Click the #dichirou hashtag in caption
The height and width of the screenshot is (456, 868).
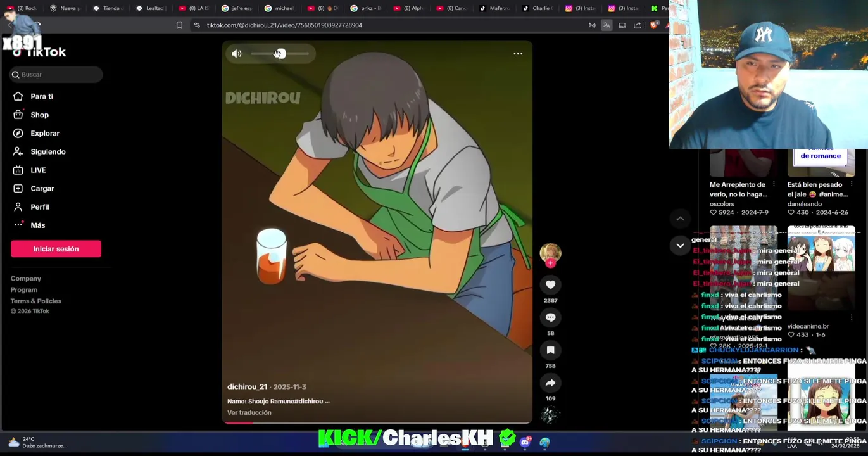309,402
